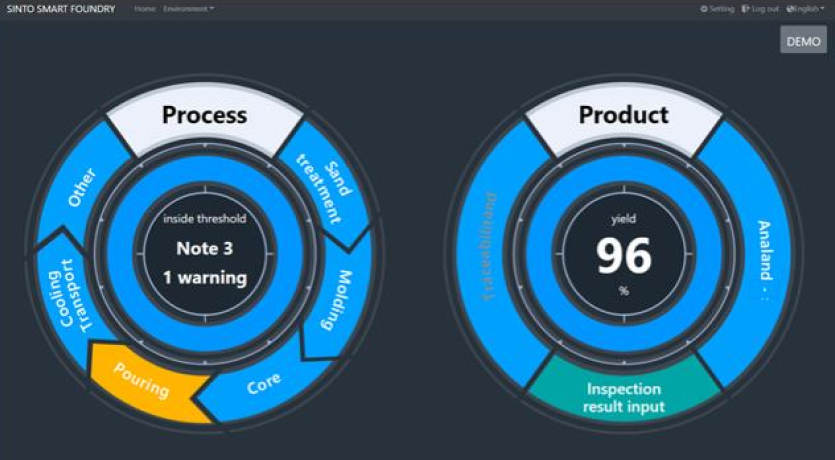
Task: Click the green Inspection result input segment
Action: pyautogui.click(x=624, y=396)
